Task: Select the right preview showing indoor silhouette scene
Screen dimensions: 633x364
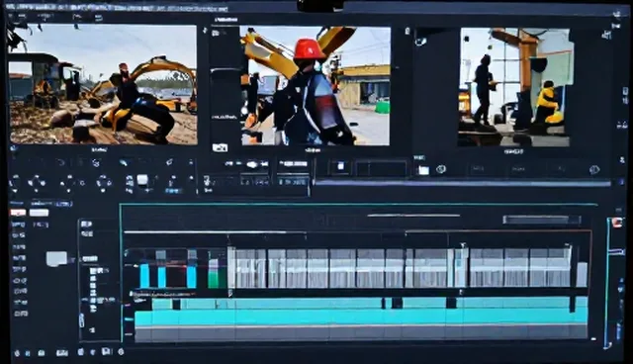Action: [514, 87]
